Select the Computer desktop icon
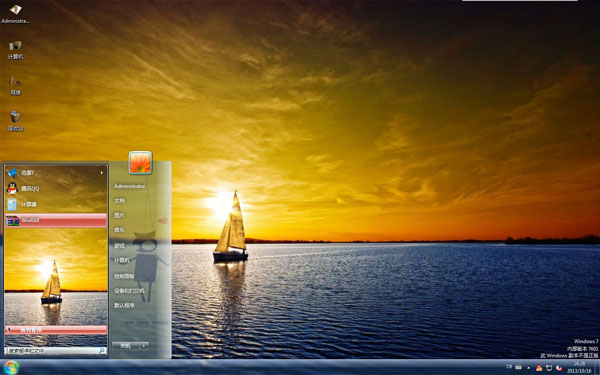Viewport: 600px width, 375px height. (15, 50)
